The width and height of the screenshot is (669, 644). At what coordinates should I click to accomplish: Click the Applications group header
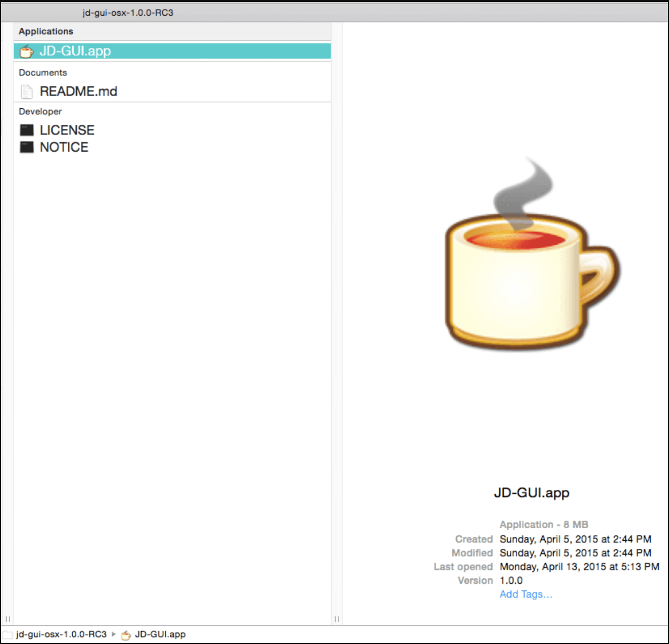tap(46, 31)
